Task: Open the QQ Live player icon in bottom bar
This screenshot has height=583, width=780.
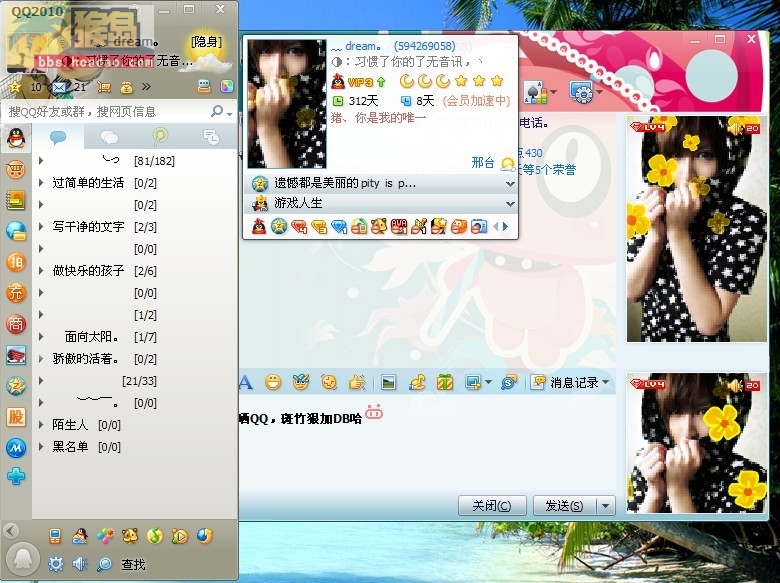Action: (180, 536)
